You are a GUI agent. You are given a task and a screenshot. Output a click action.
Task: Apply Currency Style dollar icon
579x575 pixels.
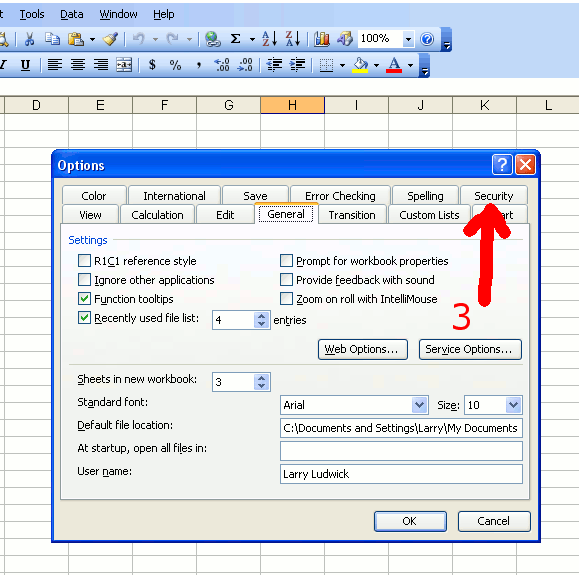(x=152, y=65)
